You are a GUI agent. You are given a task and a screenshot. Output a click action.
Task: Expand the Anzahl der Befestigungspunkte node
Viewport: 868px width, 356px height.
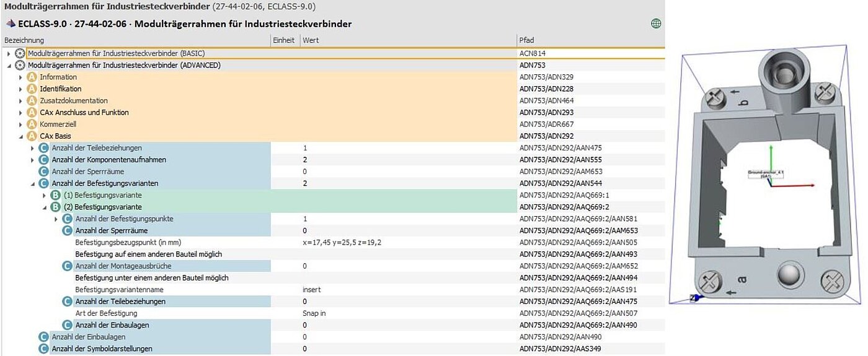56,219
